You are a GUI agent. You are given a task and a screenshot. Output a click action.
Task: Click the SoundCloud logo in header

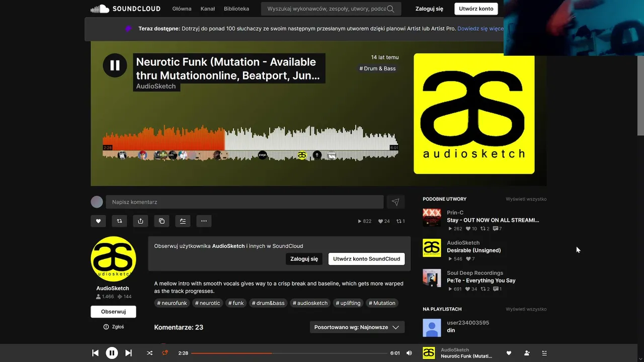[125, 9]
